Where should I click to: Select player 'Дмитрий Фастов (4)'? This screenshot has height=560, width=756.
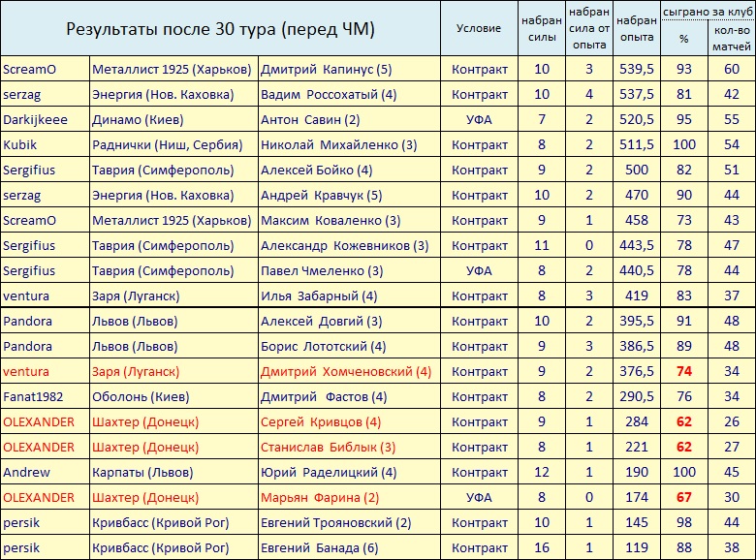(x=324, y=396)
